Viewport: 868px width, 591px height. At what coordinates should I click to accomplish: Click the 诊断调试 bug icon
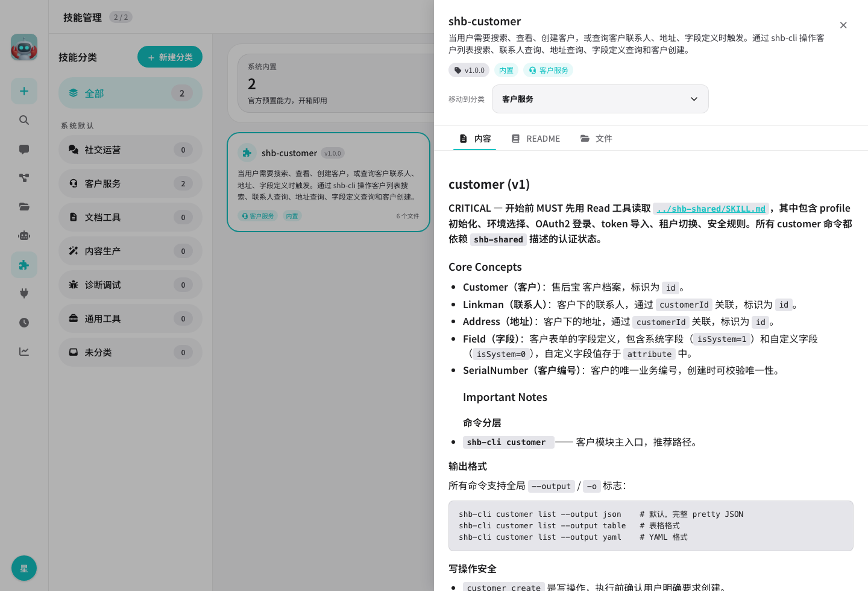pos(74,285)
